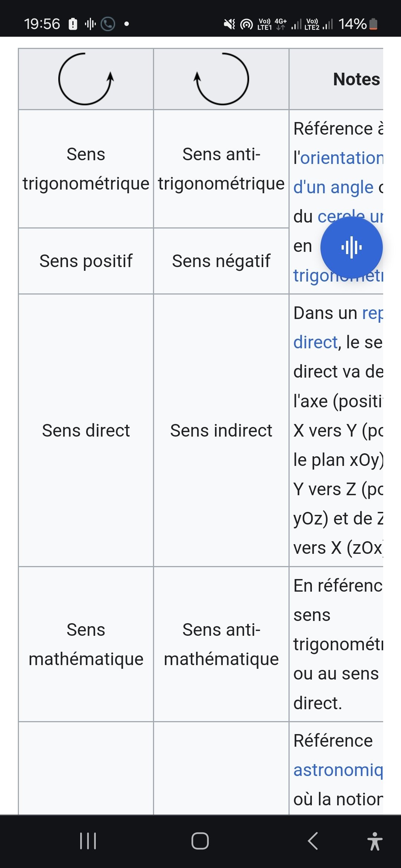Tap the accessibility person icon
401x868 pixels.
[375, 841]
